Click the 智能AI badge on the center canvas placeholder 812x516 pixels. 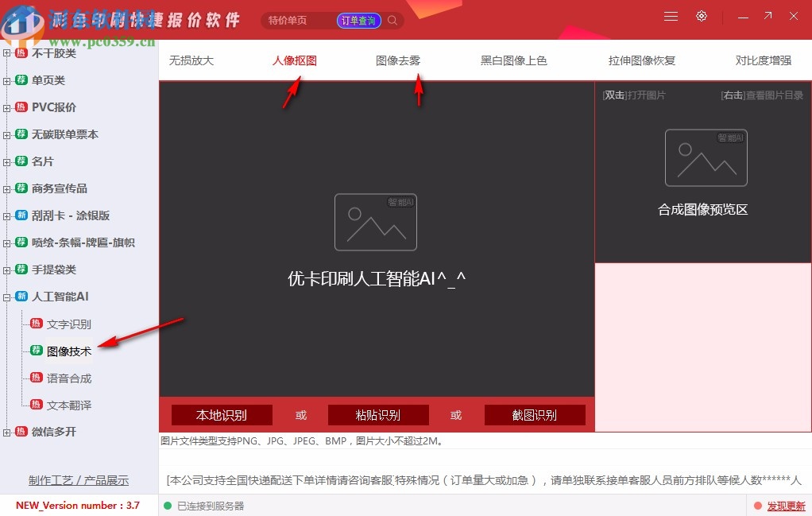tap(400, 202)
